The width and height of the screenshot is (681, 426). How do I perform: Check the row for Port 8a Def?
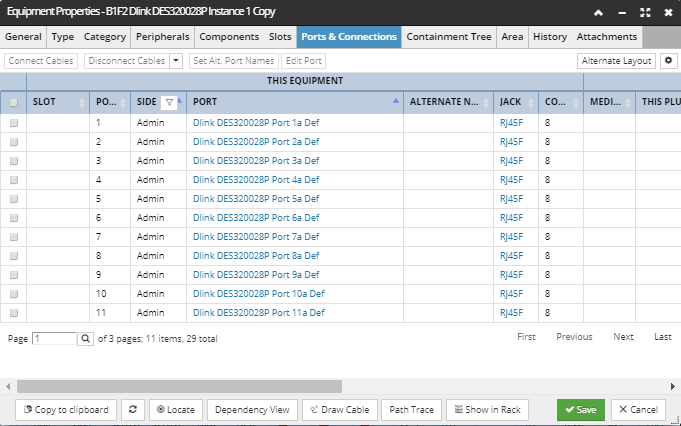pyautogui.click(x=14, y=256)
